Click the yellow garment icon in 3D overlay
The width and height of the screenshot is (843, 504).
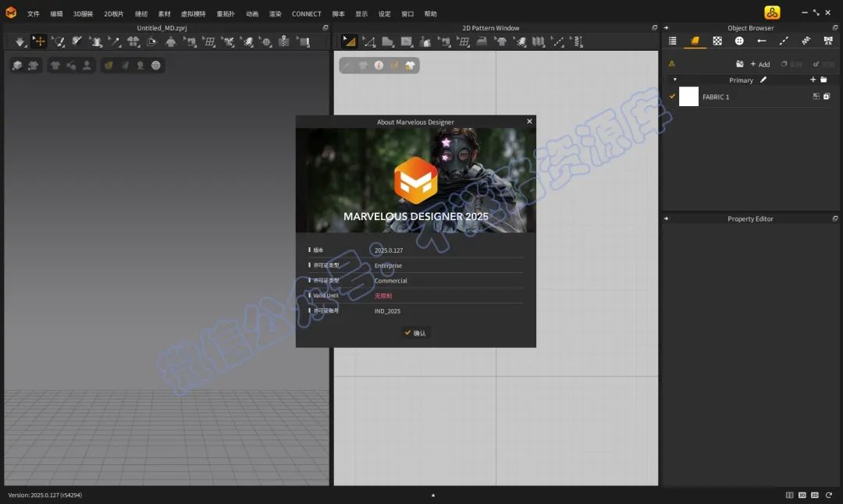click(x=108, y=66)
